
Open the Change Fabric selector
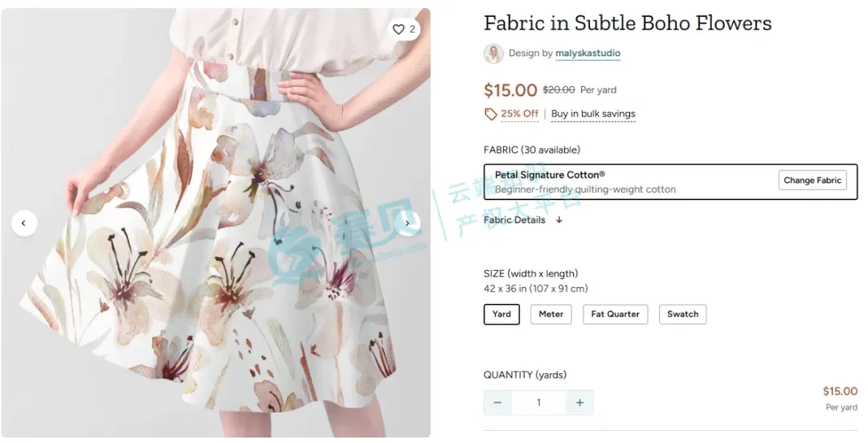(812, 181)
